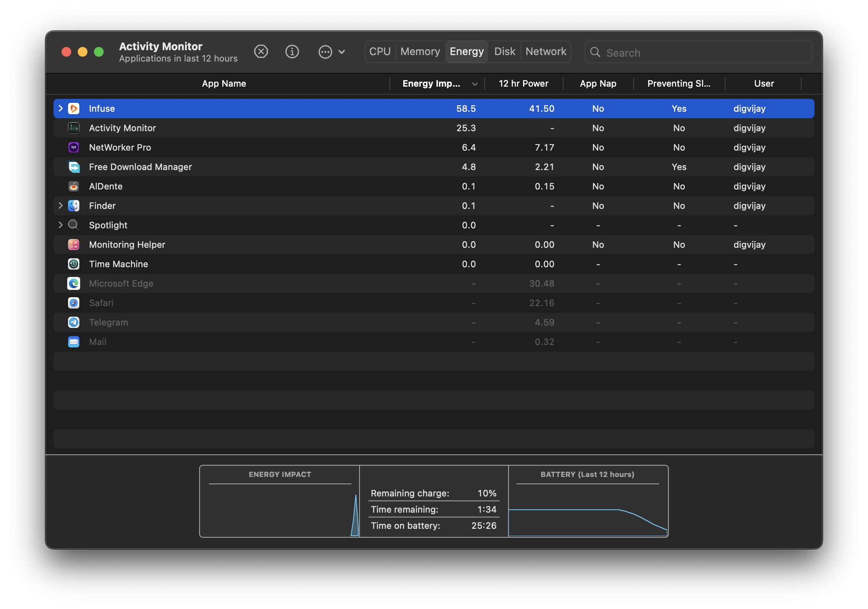Expand the Spotlight process row
The image size is (868, 609).
coord(61,225)
